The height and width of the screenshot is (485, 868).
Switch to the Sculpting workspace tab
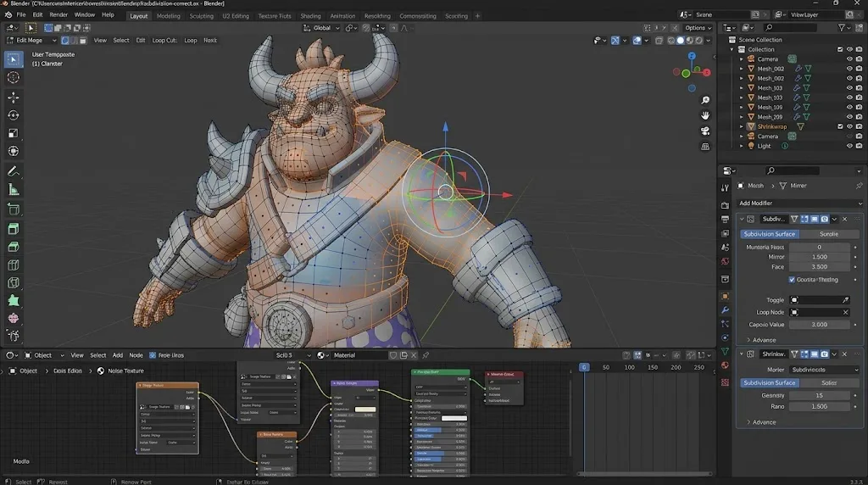coord(202,16)
